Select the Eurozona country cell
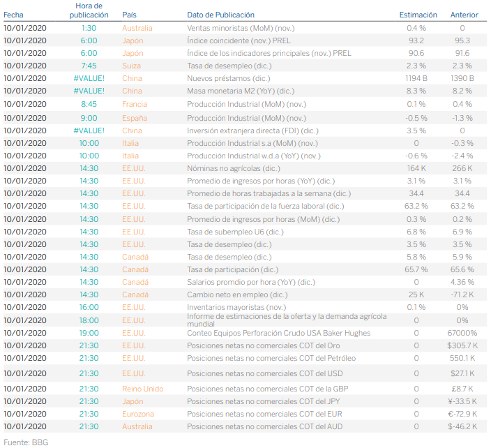491x448 pixels. (x=137, y=414)
